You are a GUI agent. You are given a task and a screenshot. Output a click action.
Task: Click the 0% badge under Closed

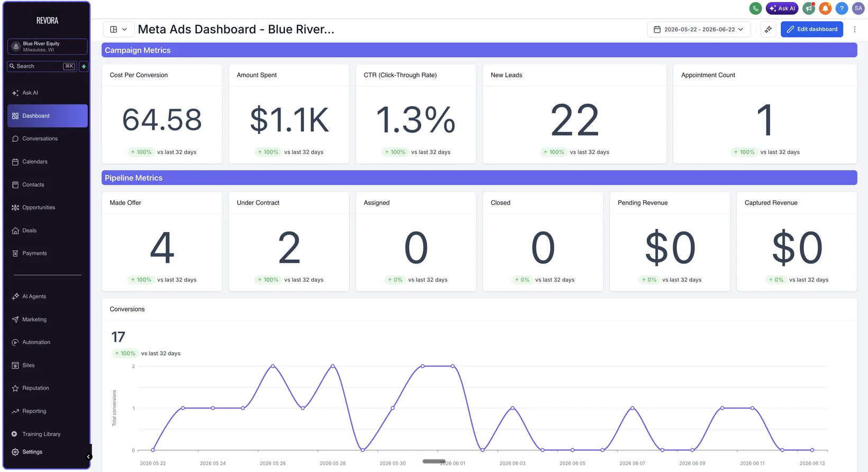pyautogui.click(x=522, y=280)
